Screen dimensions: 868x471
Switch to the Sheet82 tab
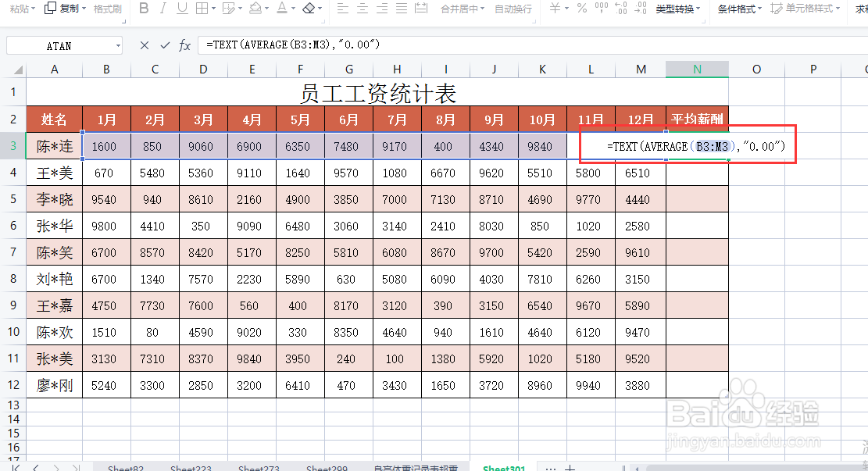[126, 468]
